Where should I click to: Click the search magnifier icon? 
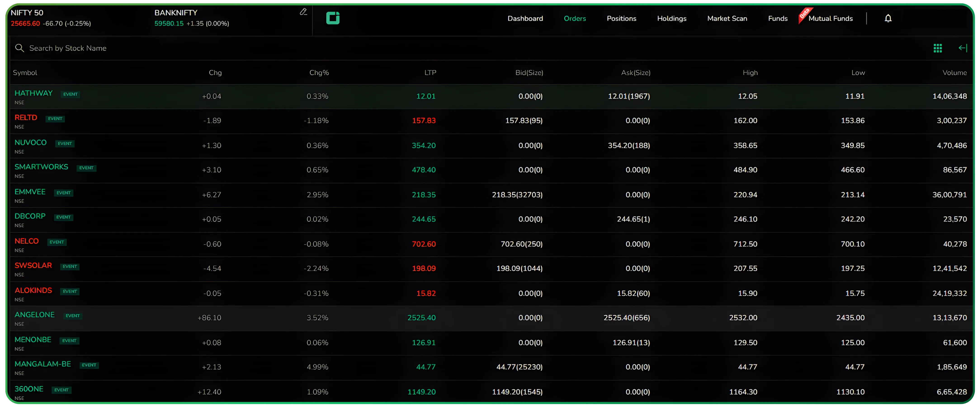[19, 48]
